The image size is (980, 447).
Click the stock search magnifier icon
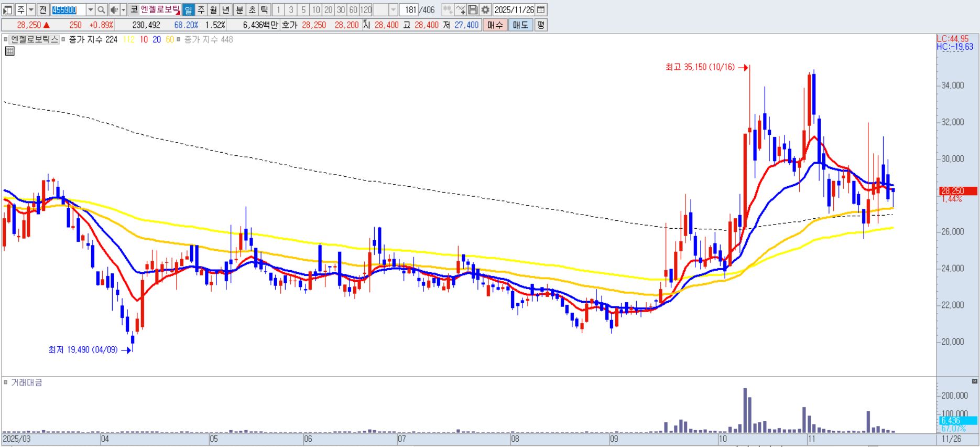102,10
